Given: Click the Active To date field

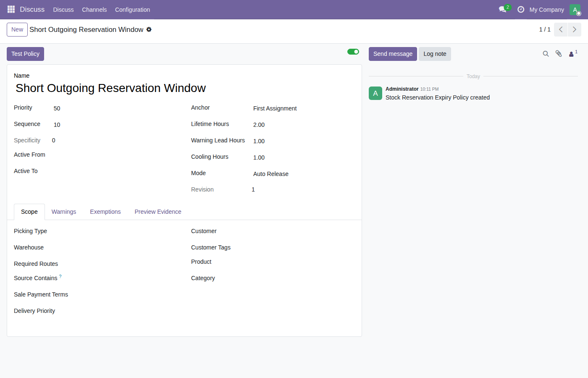Looking at the screenshot, I should (x=115, y=172).
